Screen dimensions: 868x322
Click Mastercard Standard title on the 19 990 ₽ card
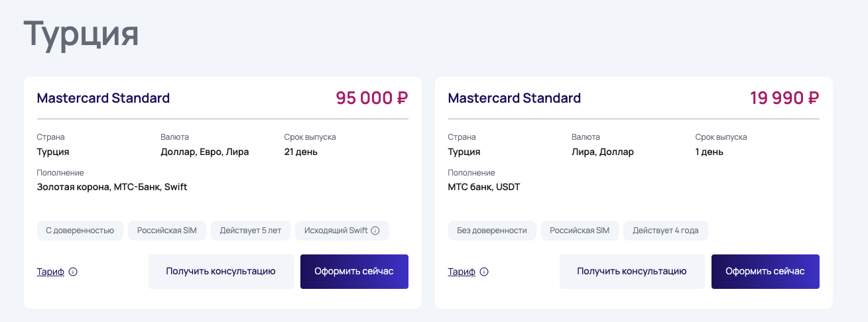point(515,98)
